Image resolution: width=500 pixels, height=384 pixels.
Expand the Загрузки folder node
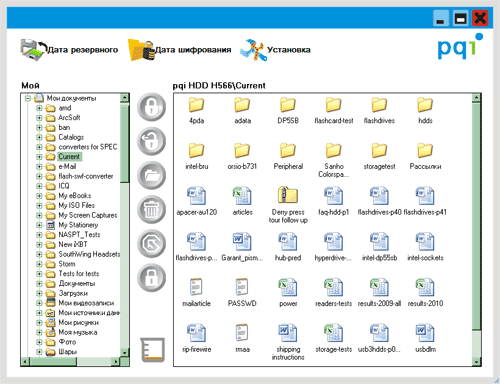(39, 293)
